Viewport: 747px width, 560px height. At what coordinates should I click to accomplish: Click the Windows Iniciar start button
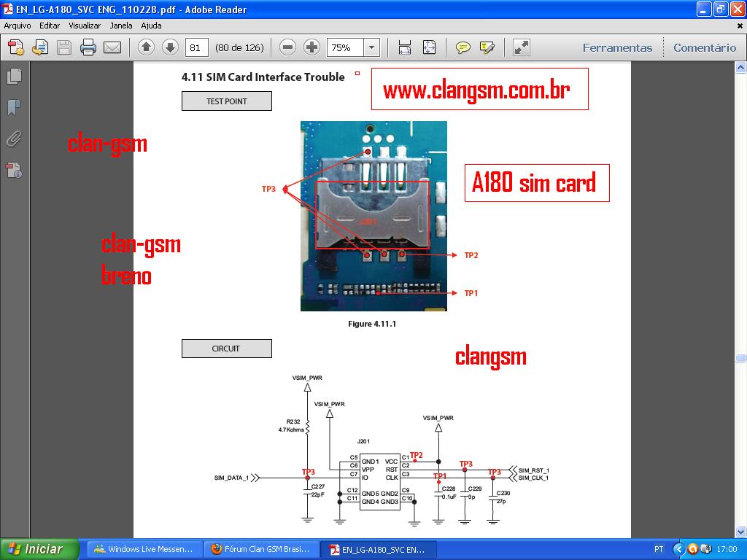[35, 549]
